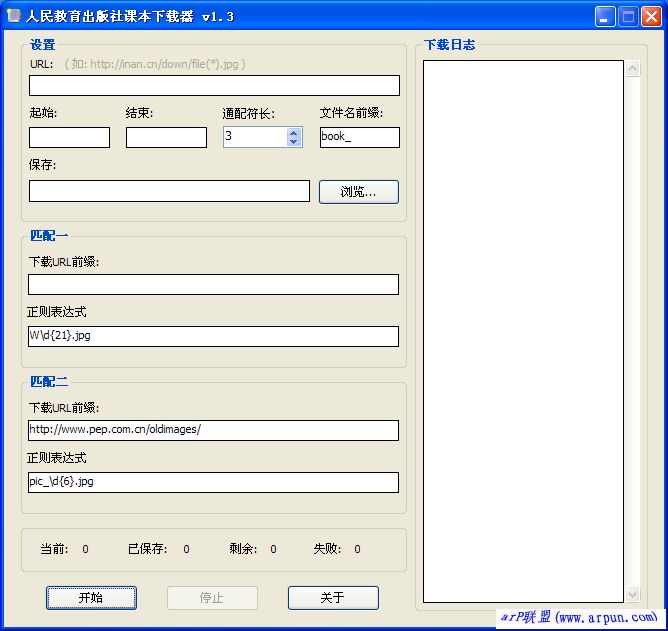668x631 pixels.
Task: Click the 通配符长 spinner text box
Action: (x=255, y=137)
